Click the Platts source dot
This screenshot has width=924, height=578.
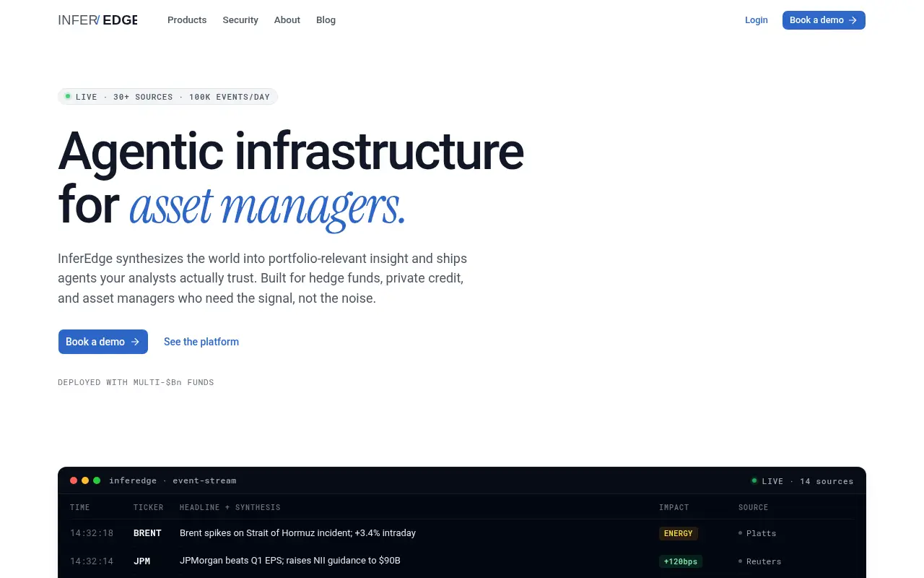[741, 532]
